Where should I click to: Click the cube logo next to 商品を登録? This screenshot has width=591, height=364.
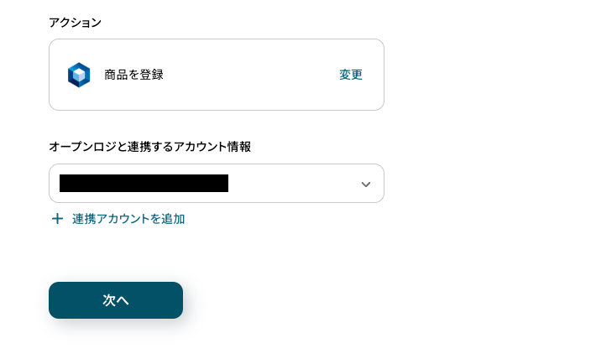pos(79,75)
